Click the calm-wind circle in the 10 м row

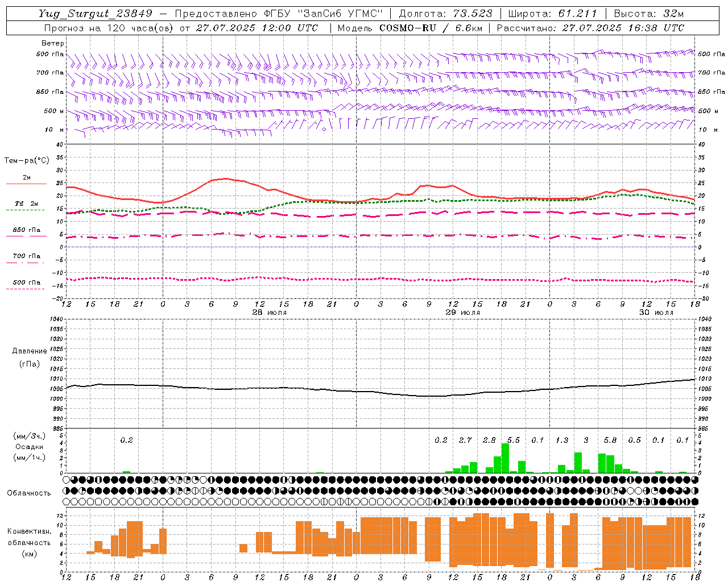tap(324, 130)
